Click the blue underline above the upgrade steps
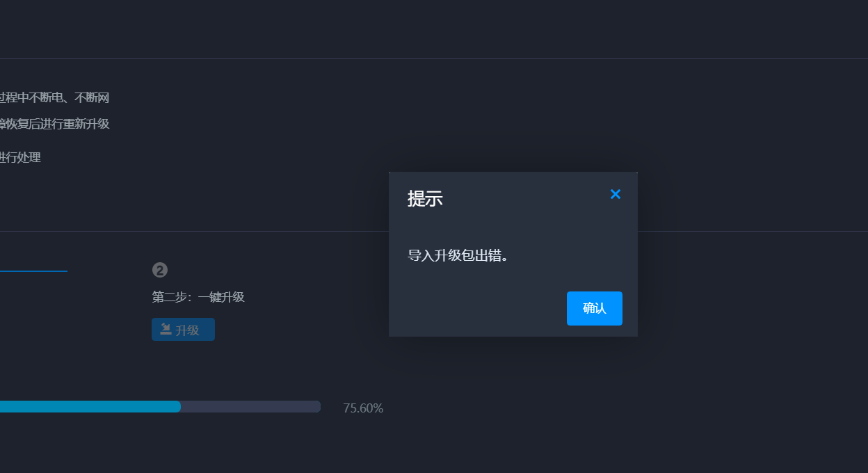 [x=33, y=271]
